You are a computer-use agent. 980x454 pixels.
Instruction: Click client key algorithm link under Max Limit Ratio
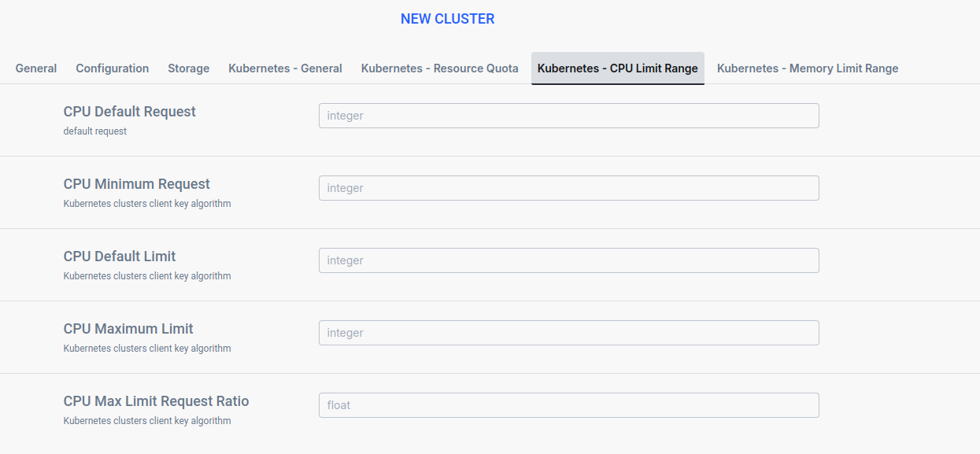click(147, 420)
